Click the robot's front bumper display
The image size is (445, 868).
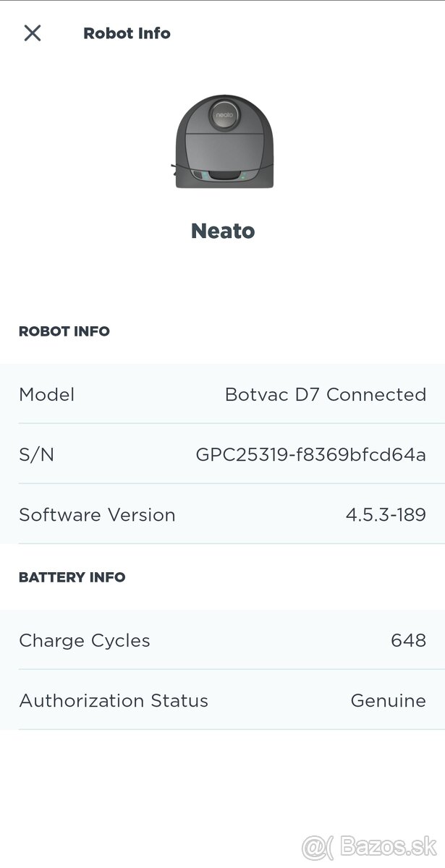click(x=223, y=176)
